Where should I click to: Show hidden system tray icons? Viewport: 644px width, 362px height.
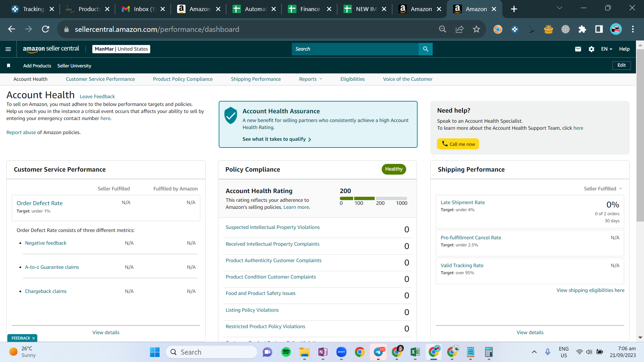click(534, 352)
